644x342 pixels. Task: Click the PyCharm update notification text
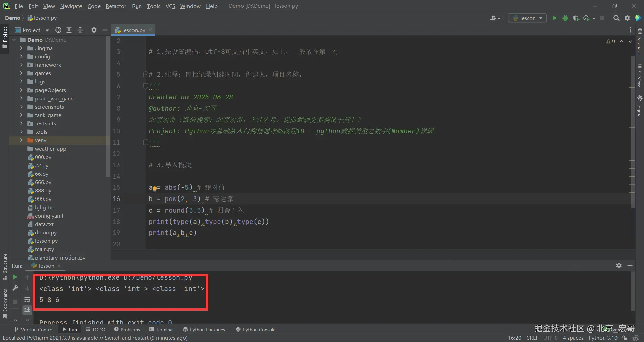click(95, 338)
